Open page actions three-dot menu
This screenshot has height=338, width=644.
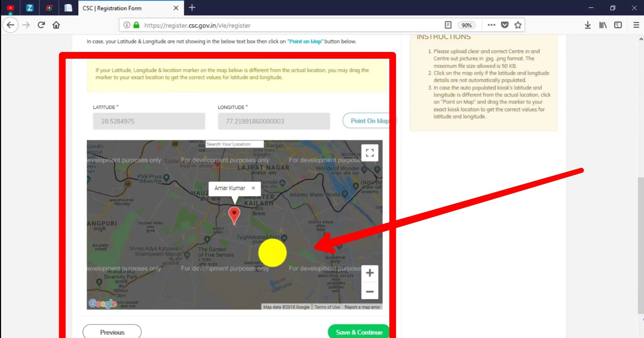click(491, 25)
